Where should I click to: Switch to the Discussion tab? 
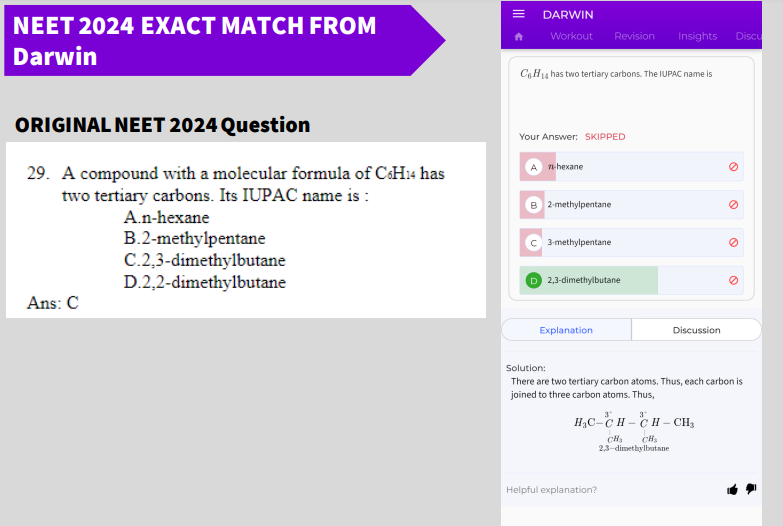[x=696, y=330]
